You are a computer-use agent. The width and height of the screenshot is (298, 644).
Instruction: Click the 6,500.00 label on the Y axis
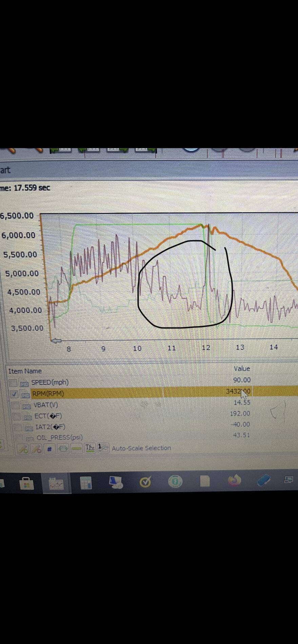[x=17, y=216]
